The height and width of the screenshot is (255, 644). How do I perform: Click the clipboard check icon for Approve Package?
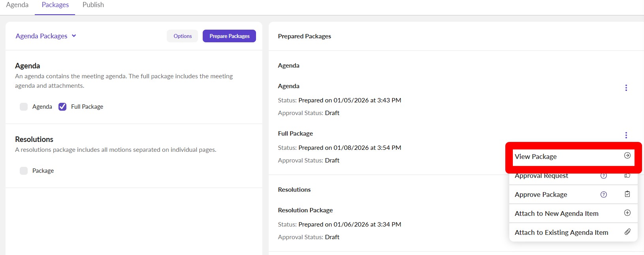tap(627, 194)
